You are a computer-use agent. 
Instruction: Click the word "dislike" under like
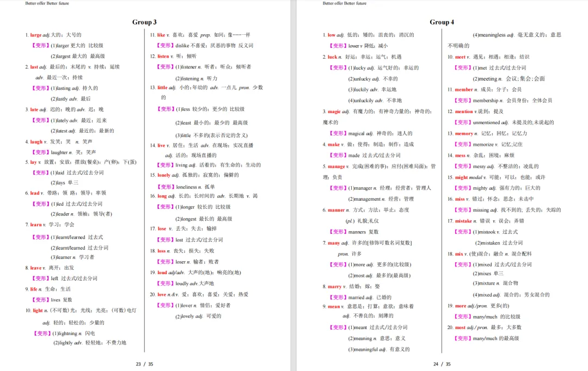click(x=182, y=45)
